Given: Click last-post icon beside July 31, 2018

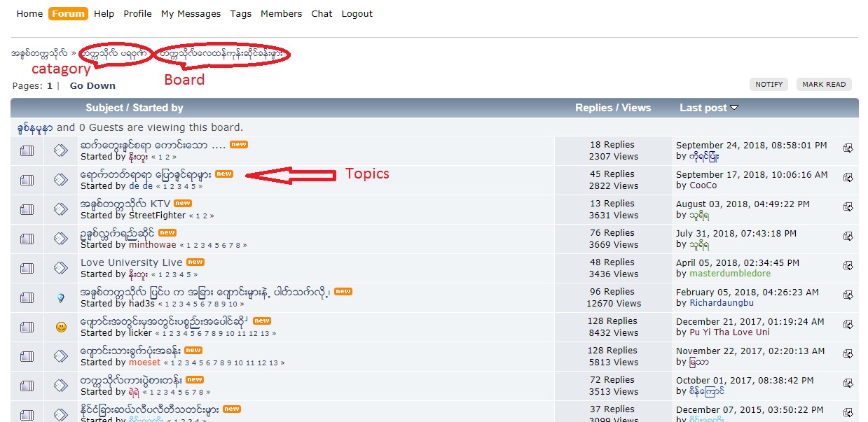Looking at the screenshot, I should point(848,236).
